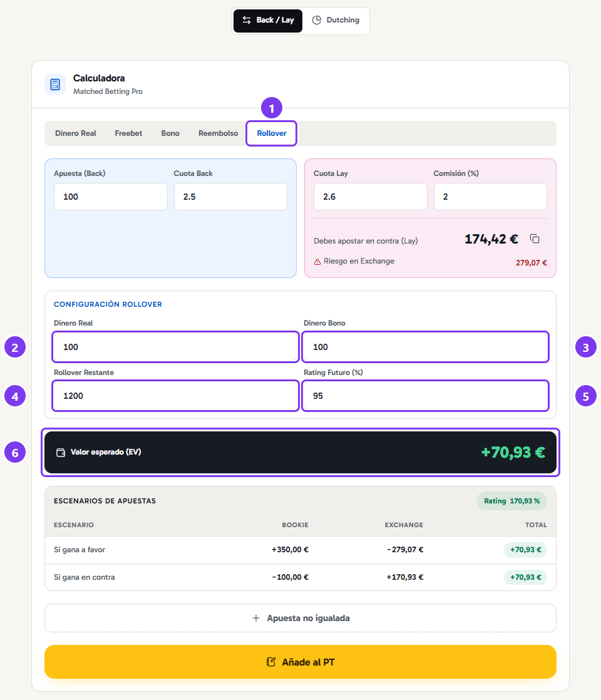Click the Rating 170,93 % badge
This screenshot has width=601, height=700.
pos(511,501)
